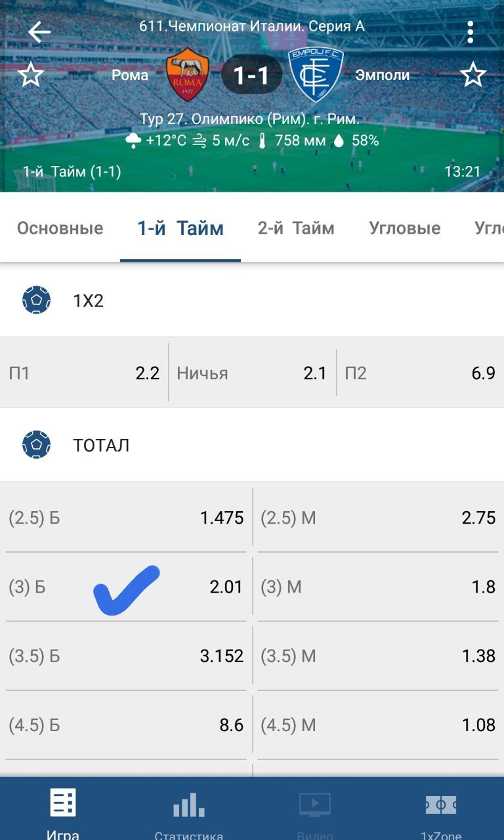Select П1 odds 2.2
This screenshot has height=840, width=504.
84,373
